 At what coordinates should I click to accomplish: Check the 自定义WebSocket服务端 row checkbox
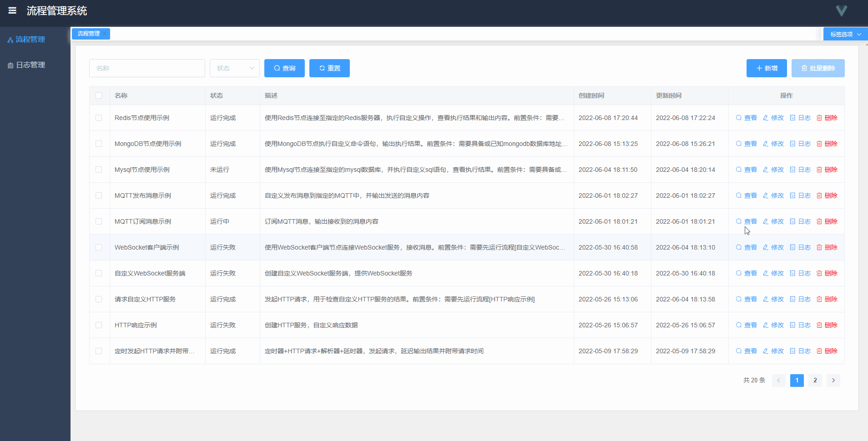pyautogui.click(x=99, y=273)
